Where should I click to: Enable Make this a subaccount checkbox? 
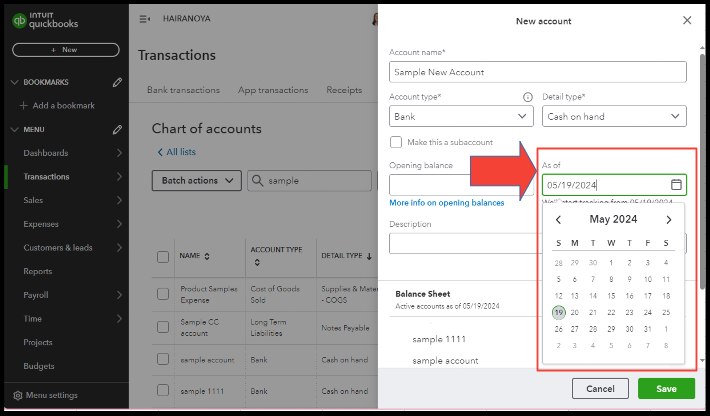tap(396, 142)
